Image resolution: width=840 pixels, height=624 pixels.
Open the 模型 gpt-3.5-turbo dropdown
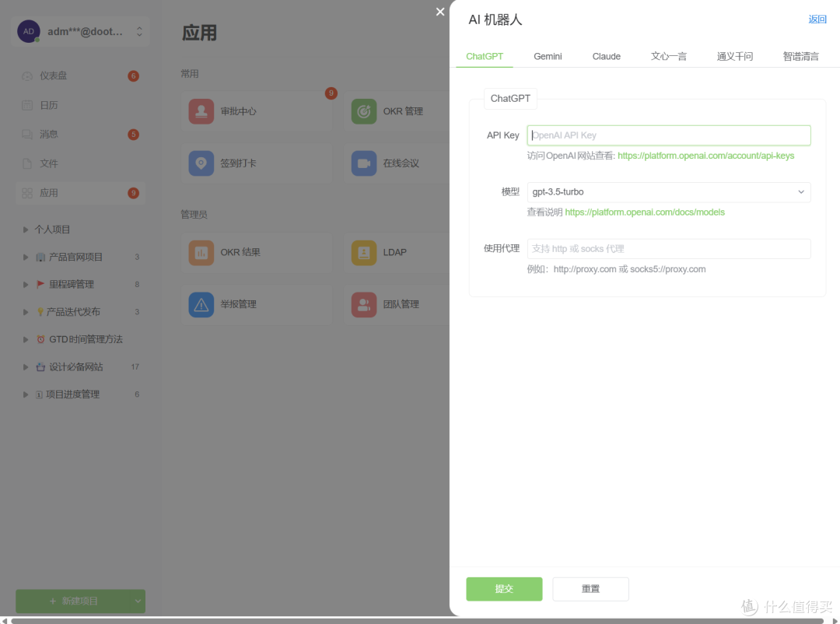point(669,192)
